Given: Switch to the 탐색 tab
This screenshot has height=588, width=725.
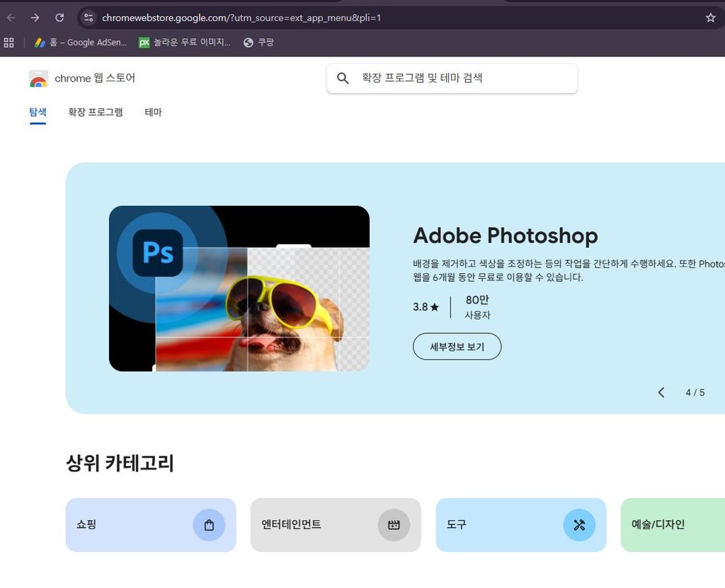Looking at the screenshot, I should (38, 113).
